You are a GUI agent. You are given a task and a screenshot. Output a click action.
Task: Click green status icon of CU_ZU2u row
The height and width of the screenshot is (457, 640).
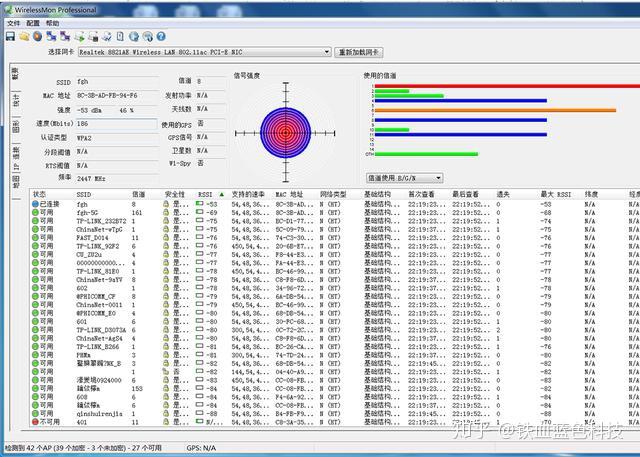pos(35,254)
